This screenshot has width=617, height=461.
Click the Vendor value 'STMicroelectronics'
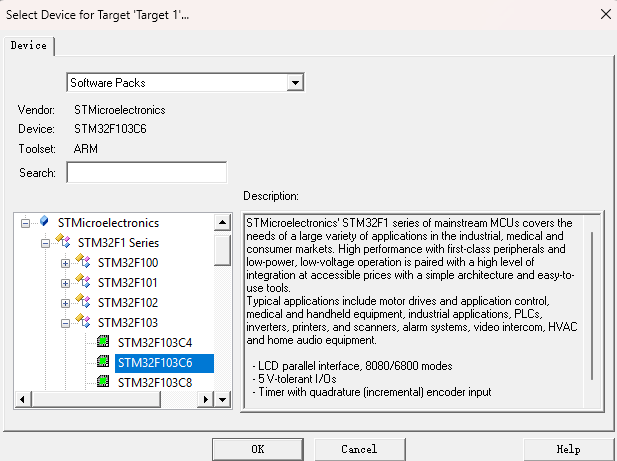[x=120, y=110]
